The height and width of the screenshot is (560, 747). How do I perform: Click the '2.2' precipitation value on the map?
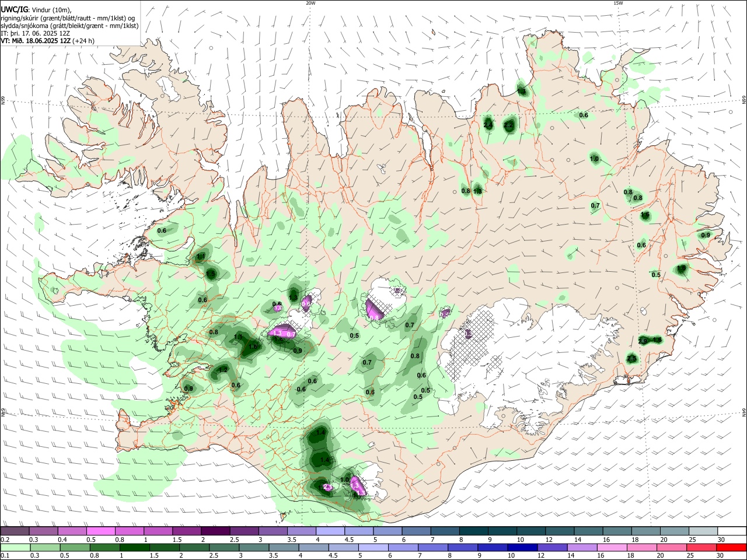coord(508,125)
